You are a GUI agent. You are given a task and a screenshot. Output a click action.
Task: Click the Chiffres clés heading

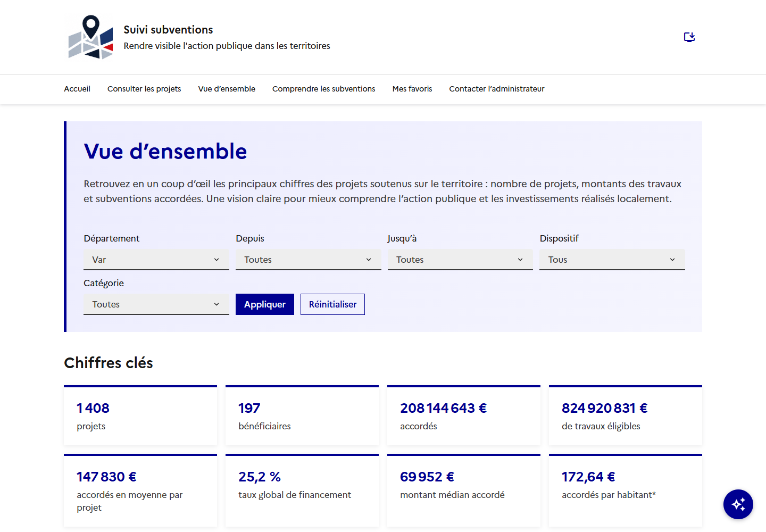click(109, 363)
